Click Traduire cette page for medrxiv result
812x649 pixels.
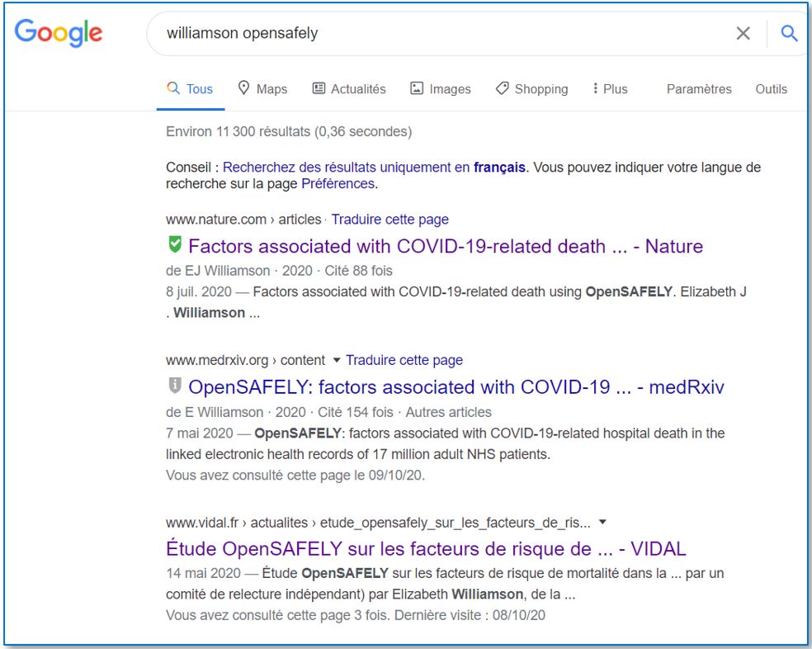tap(404, 360)
